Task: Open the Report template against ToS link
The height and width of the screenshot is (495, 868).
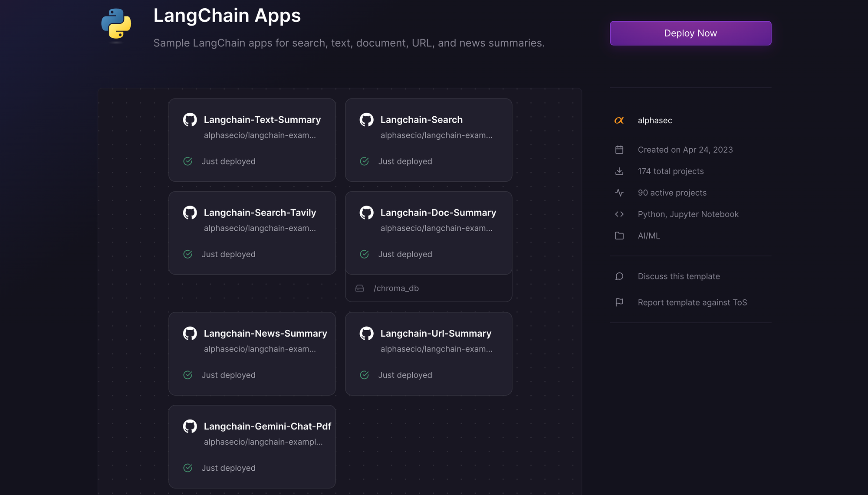Action: pos(692,302)
